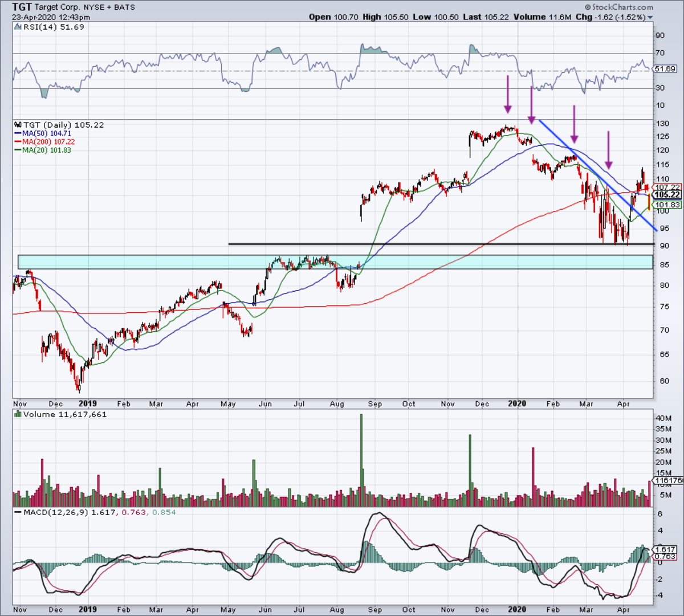
Task: Click the Open 100.70 quote value
Action: 334,17
